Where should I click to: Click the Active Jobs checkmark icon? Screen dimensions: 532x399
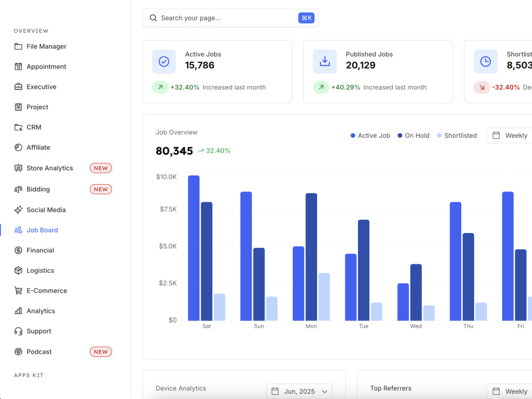coord(164,61)
